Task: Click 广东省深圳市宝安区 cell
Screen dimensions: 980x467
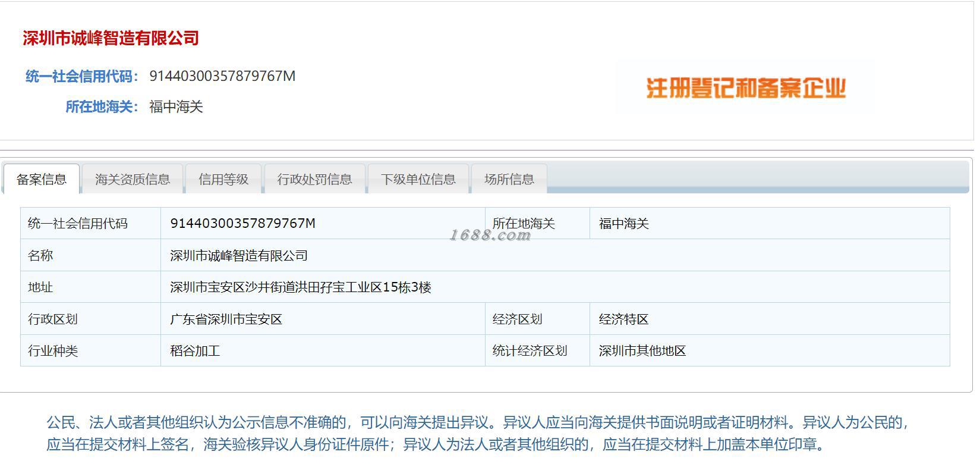Action: coord(323,319)
